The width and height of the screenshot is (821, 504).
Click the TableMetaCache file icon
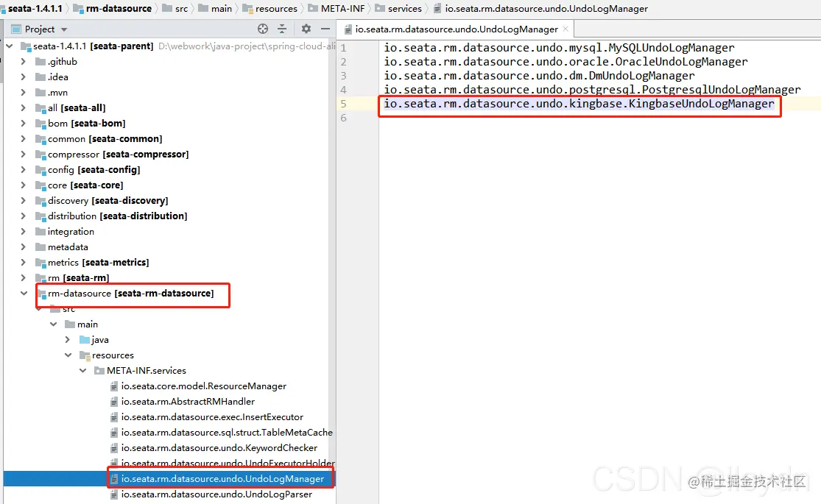click(x=114, y=433)
